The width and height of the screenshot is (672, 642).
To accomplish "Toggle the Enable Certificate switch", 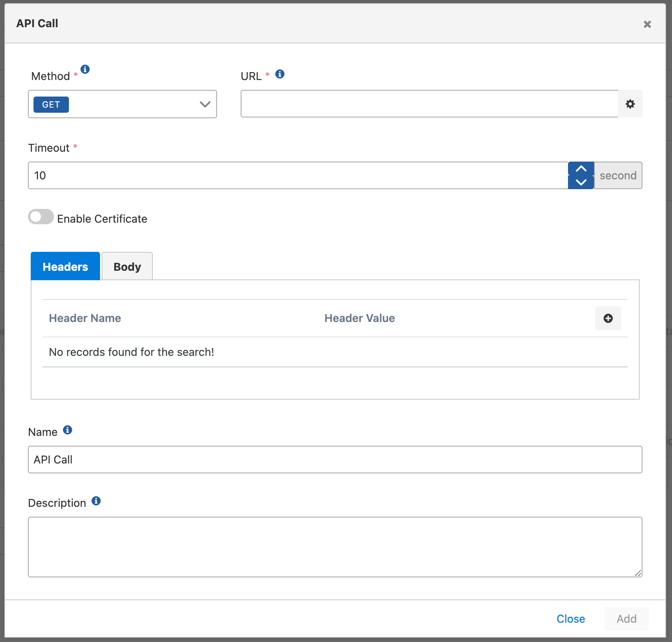I will 41,217.
